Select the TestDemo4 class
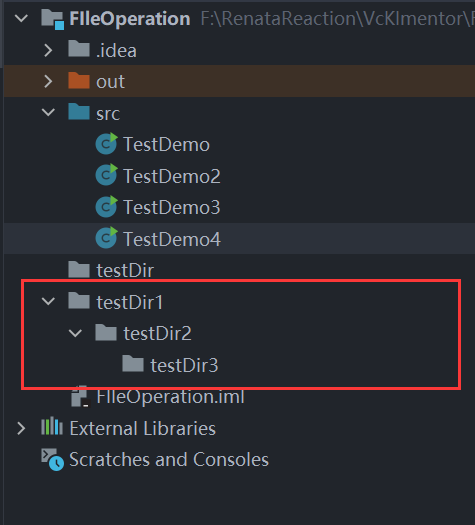Image resolution: width=475 pixels, height=525 pixels. [172, 239]
